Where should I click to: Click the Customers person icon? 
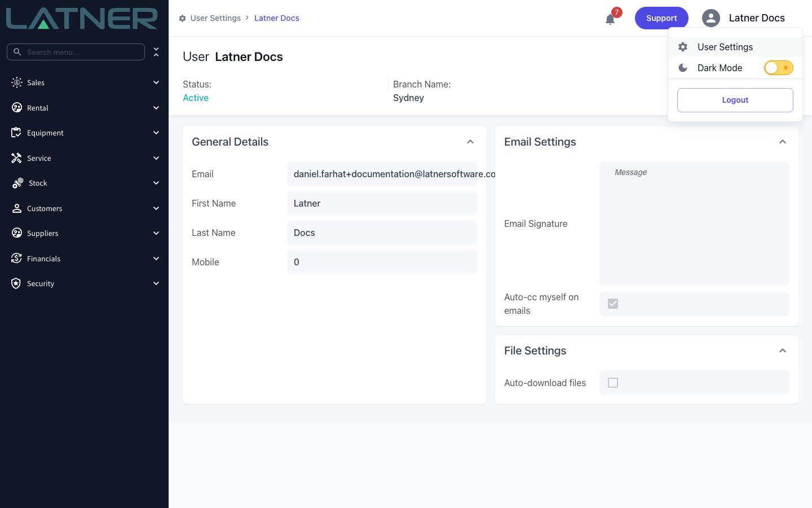(17, 208)
